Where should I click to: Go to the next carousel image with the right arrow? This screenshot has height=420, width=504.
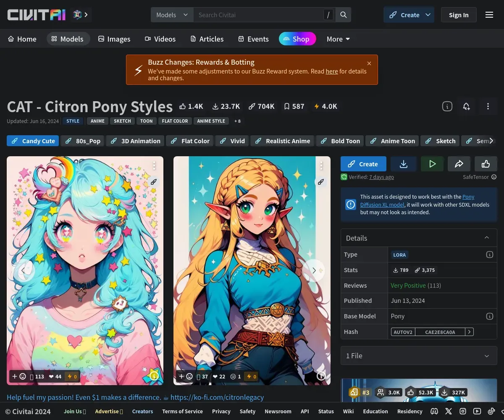(x=314, y=270)
